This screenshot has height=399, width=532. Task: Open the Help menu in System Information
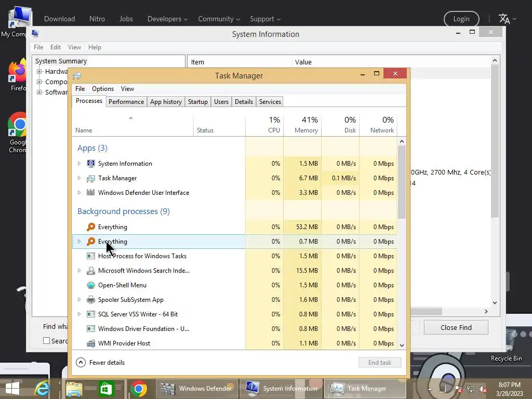[x=95, y=47]
